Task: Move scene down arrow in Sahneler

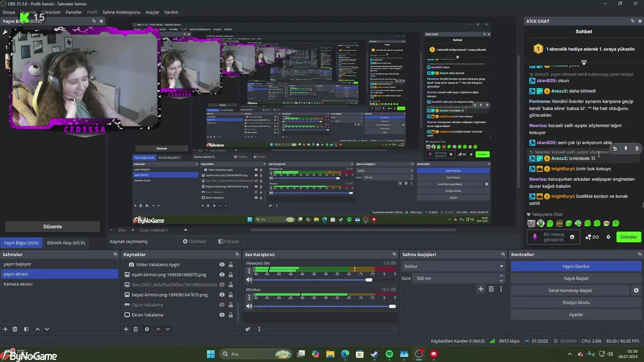Action: 47,329
